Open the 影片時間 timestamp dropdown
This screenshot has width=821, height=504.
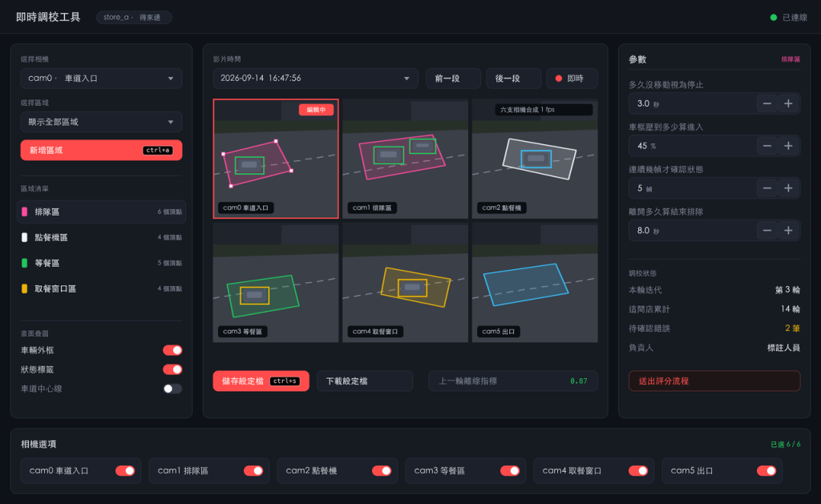315,79
